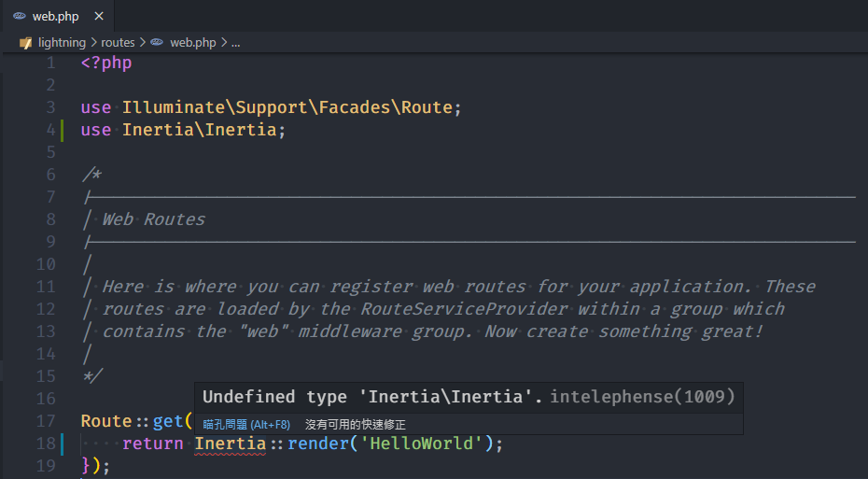Open the lightning breadcrumb folder
Screen dimensions: 868x479
click(62, 43)
